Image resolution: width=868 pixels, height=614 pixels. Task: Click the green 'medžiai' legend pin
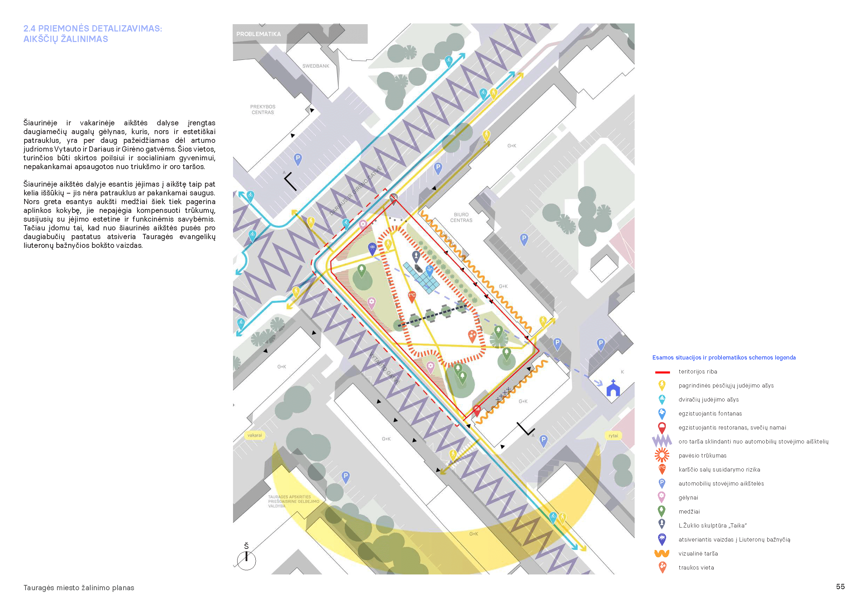click(x=662, y=511)
